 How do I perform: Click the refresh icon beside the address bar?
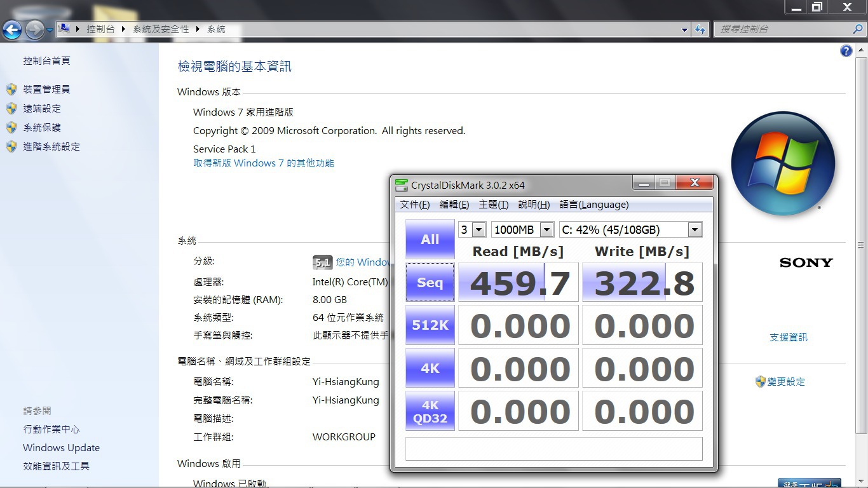pos(700,29)
